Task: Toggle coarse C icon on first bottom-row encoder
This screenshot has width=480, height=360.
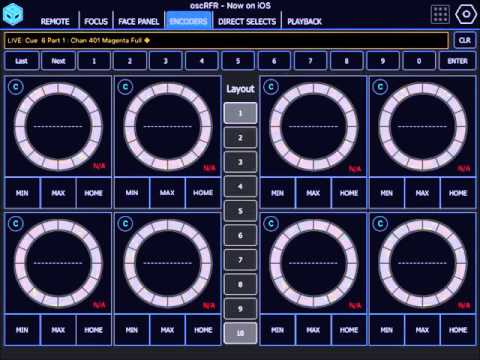Action: [16, 224]
